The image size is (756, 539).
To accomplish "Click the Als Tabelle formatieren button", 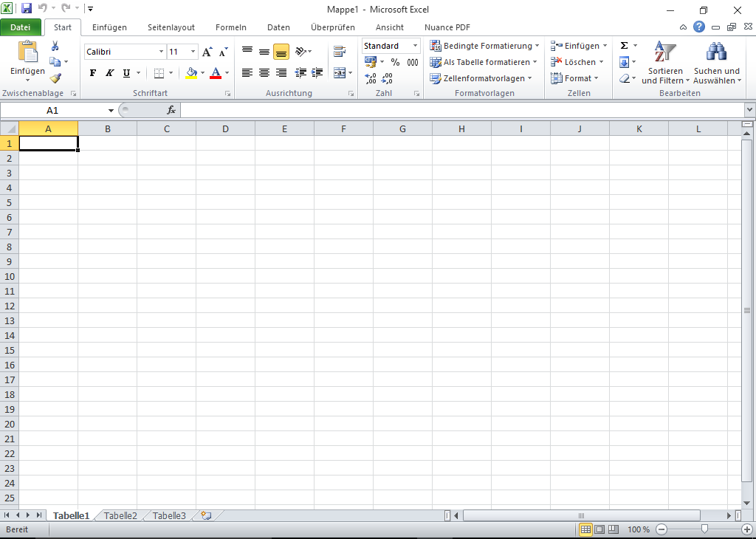I will pyautogui.click(x=483, y=62).
